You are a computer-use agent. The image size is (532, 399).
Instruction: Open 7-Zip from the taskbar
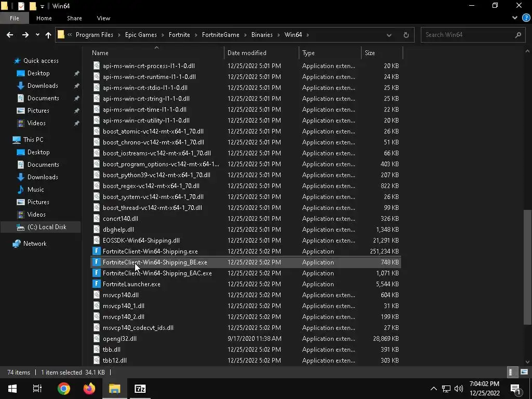tap(140, 389)
